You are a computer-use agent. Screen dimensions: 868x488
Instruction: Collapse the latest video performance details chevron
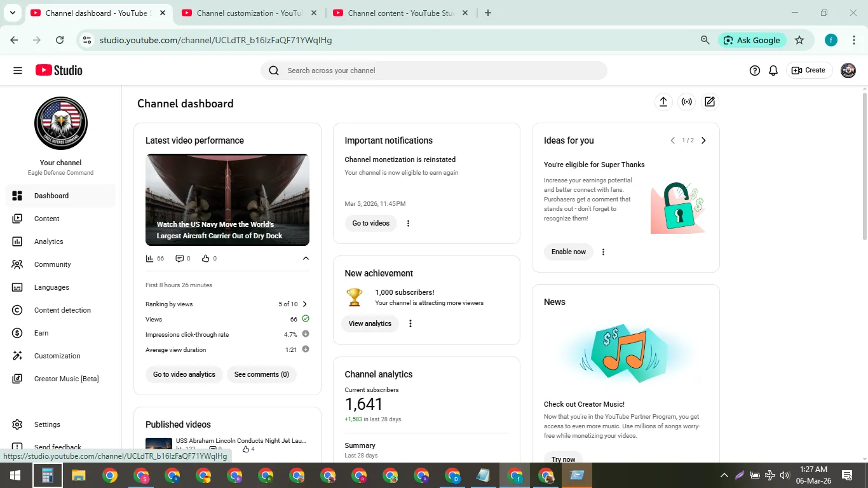[306, 258]
